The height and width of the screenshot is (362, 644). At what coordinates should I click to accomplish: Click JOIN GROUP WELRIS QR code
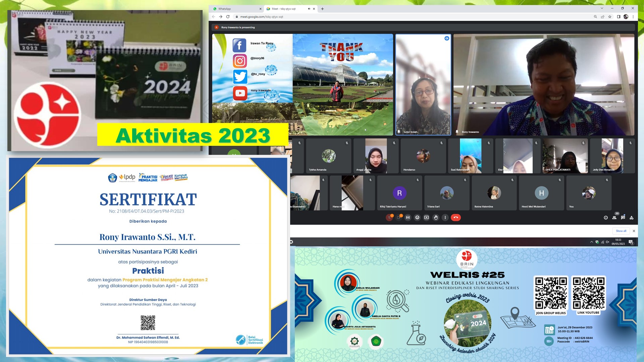click(551, 293)
